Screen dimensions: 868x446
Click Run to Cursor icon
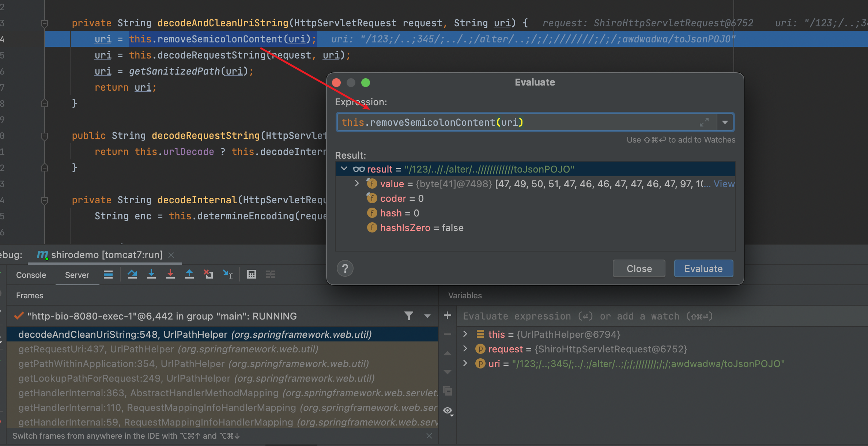227,275
